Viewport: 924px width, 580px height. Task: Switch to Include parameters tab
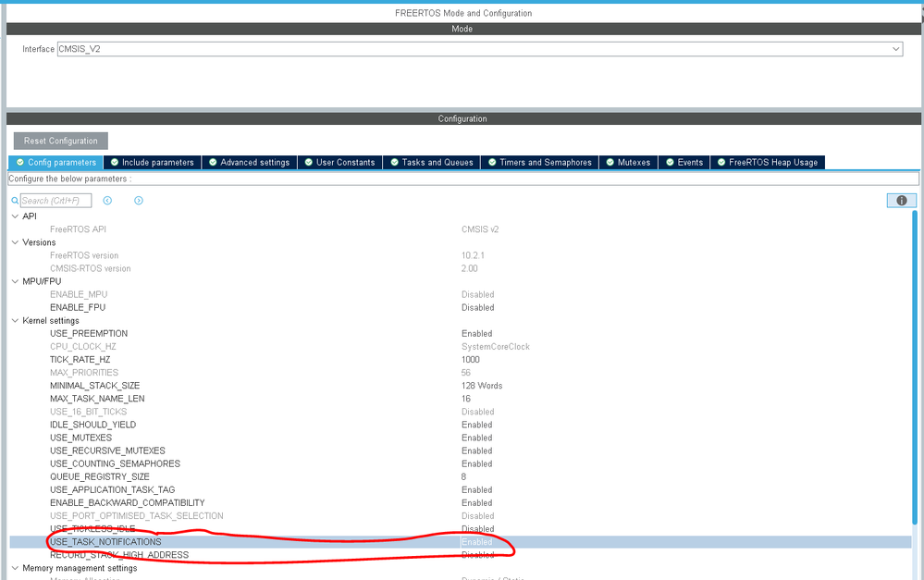[x=152, y=162]
